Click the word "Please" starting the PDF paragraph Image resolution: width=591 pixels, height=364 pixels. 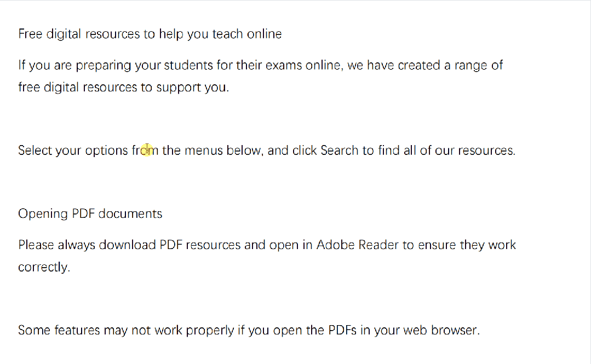[36, 245]
